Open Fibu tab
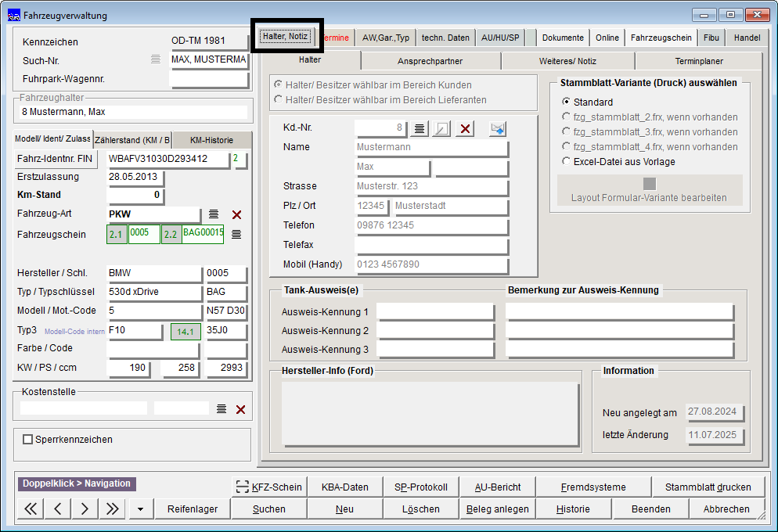778x532 pixels. [x=711, y=38]
